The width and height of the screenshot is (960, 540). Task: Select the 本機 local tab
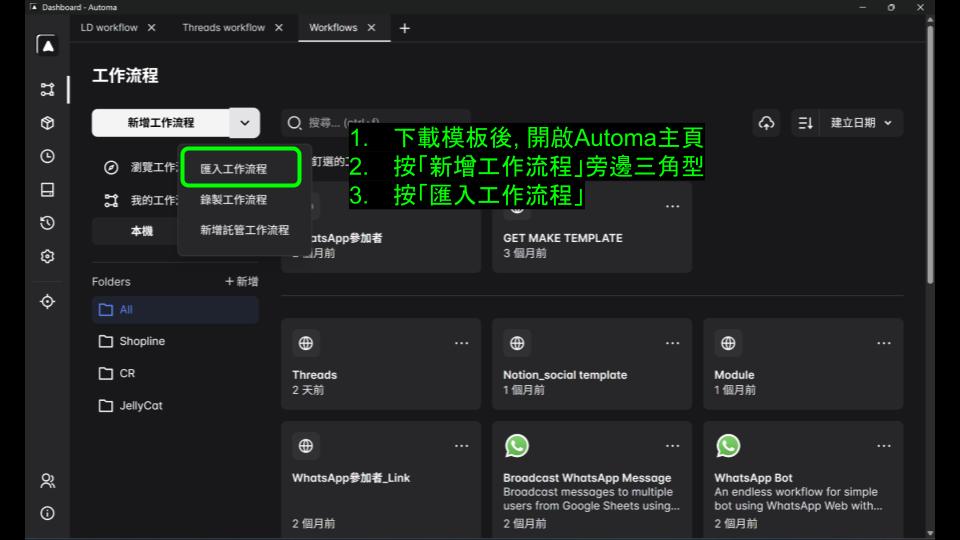point(141,231)
